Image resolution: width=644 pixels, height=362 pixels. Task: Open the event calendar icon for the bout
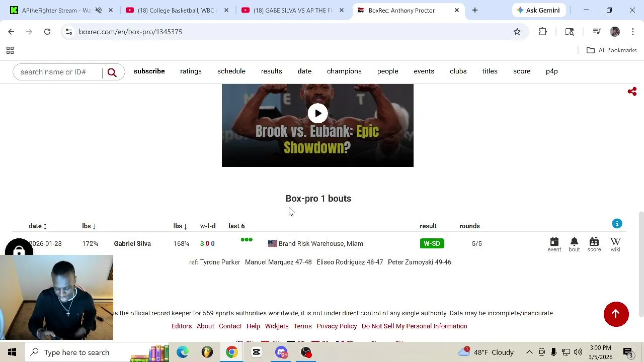(554, 244)
